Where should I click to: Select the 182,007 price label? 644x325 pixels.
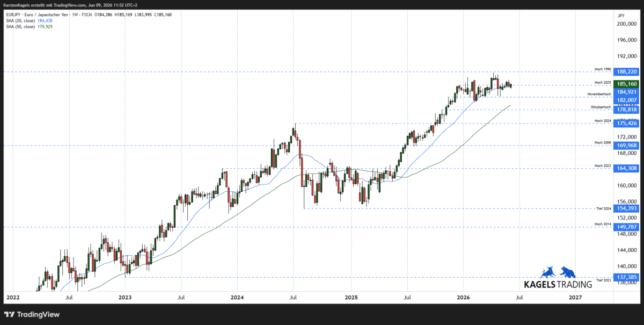click(x=627, y=100)
